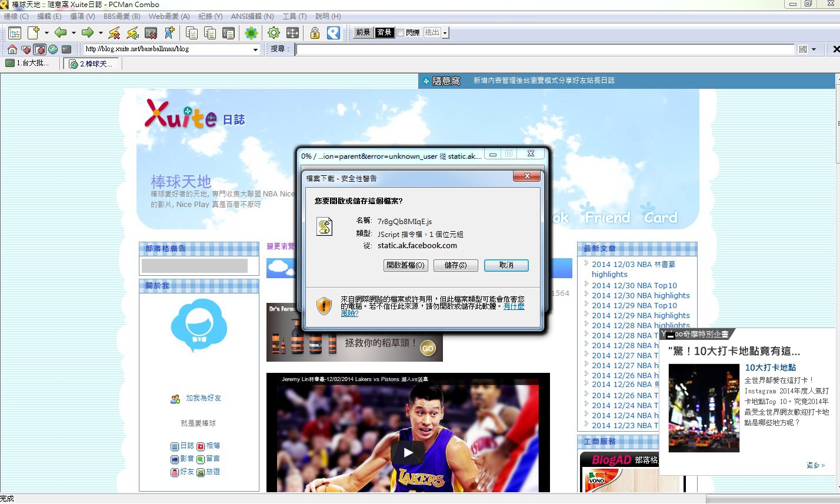This screenshot has width=840, height=504.
Task: Open settings green gear icon
Action: click(x=274, y=33)
